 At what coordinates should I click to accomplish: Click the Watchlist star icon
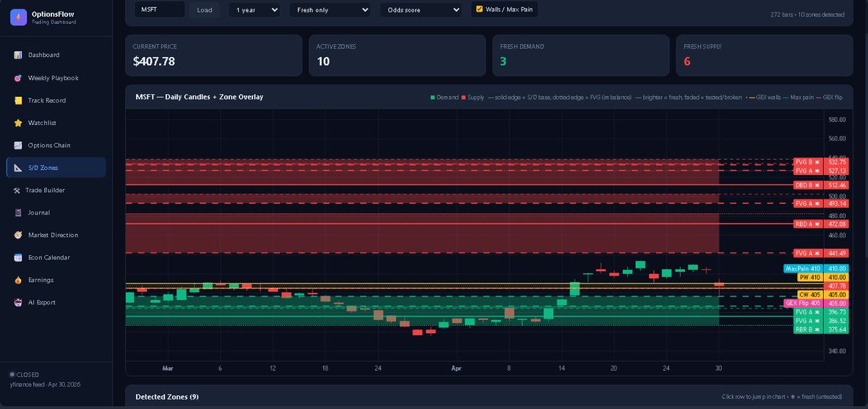click(x=17, y=123)
